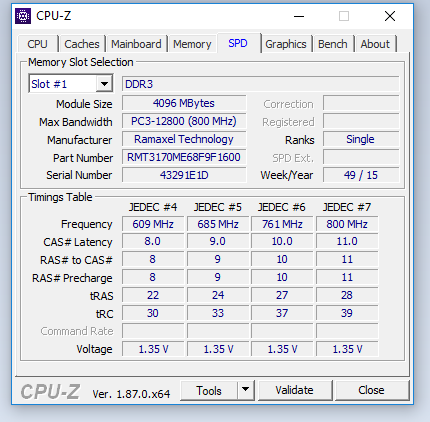Close the window with the X button
The image size is (430, 422).
click(390, 16)
